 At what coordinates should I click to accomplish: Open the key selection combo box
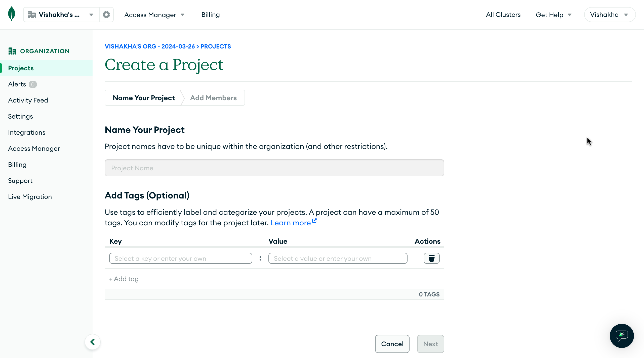pos(180,258)
